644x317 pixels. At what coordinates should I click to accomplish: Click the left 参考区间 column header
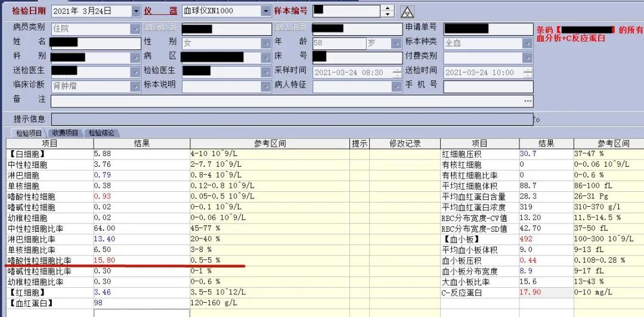(270, 144)
